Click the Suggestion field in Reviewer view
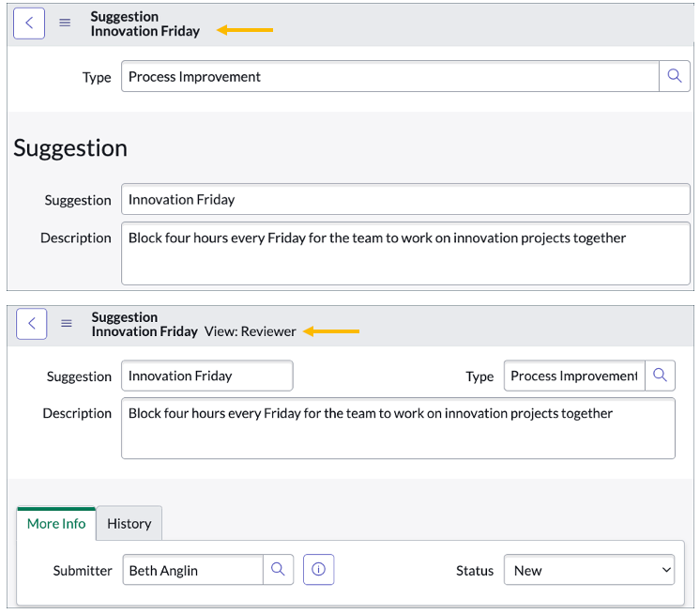 tap(207, 376)
